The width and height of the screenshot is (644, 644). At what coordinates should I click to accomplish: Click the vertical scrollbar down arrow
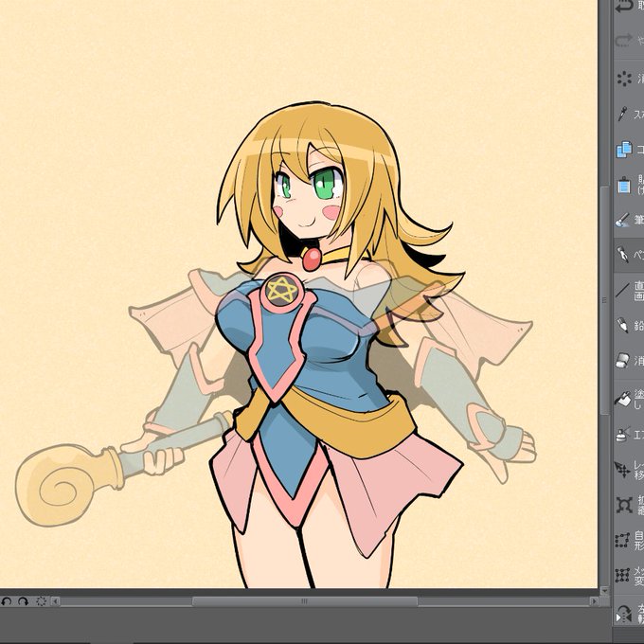(604, 591)
